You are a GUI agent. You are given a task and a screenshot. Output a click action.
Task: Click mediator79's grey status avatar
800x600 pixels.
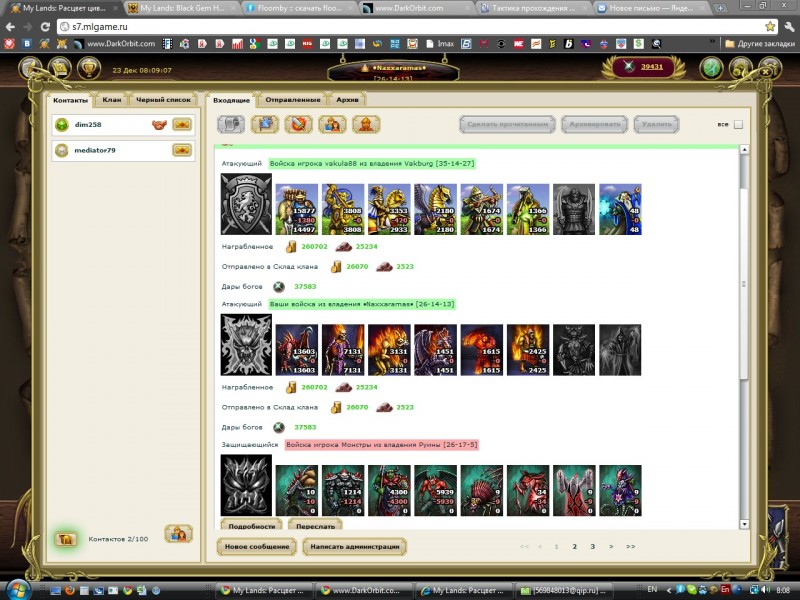[62, 150]
